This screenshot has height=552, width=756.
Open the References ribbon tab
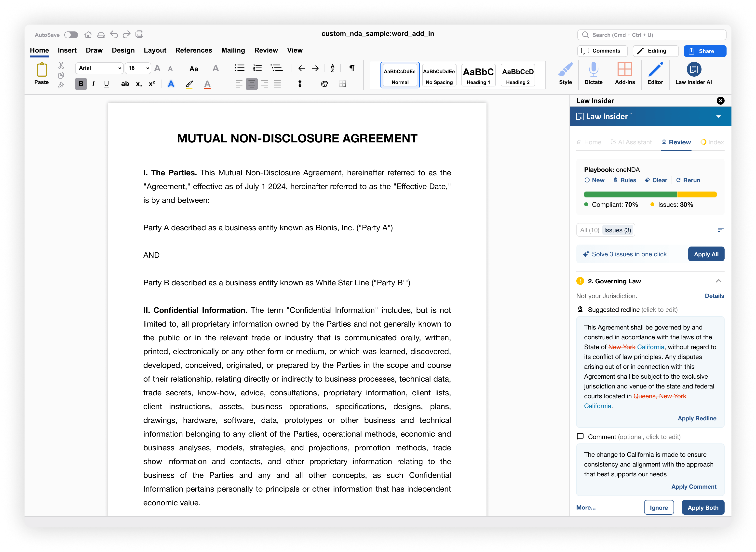tap(194, 50)
